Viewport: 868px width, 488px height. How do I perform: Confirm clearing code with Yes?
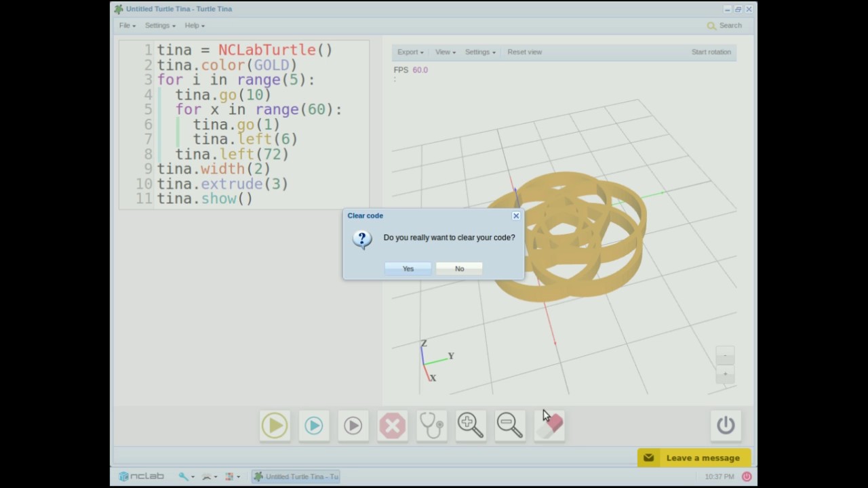point(408,268)
